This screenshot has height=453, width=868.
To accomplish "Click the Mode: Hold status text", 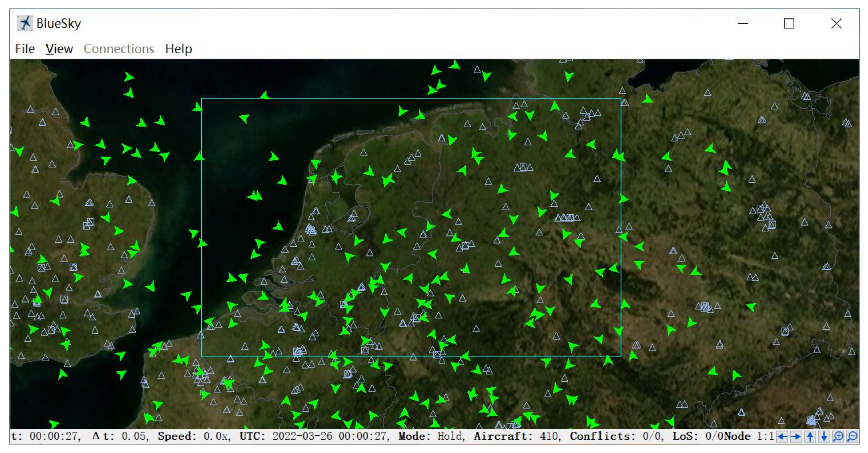I will (431, 436).
